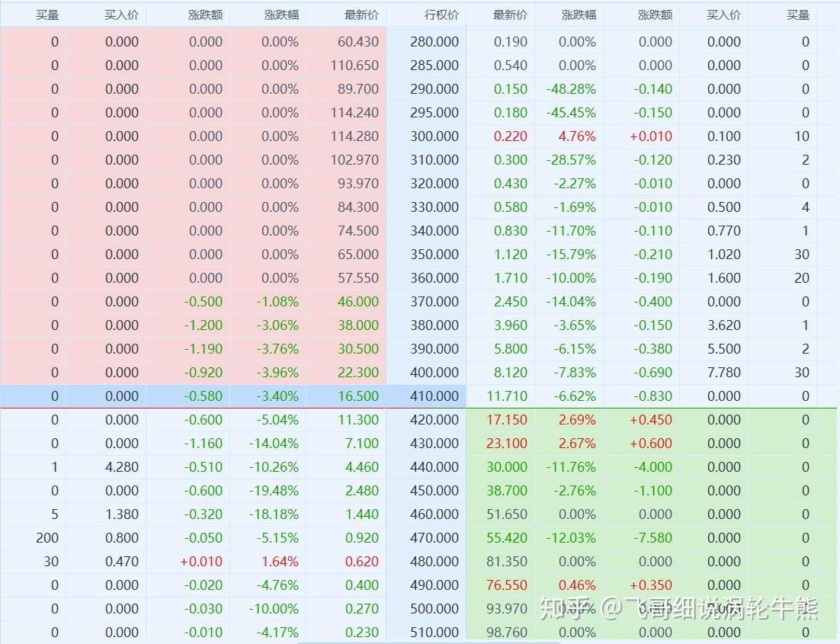
Task: Select strike price 350.000
Action: click(434, 254)
